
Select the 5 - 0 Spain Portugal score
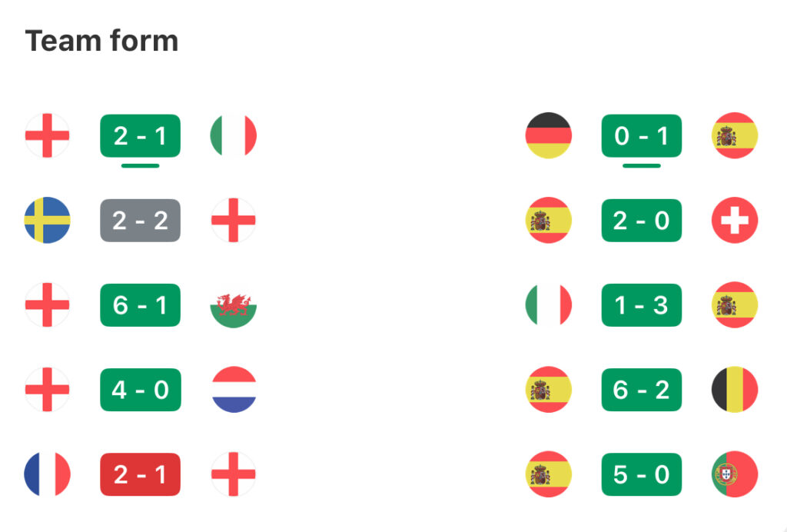point(642,474)
